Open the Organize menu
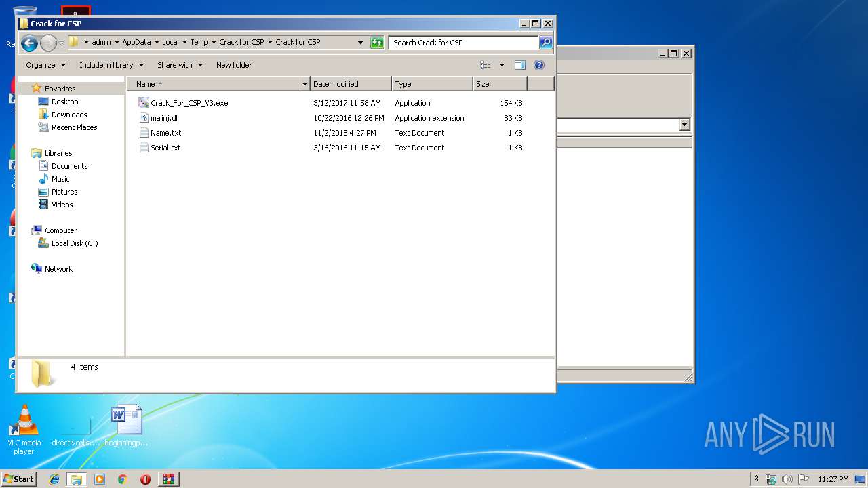868x488 pixels. (x=45, y=65)
